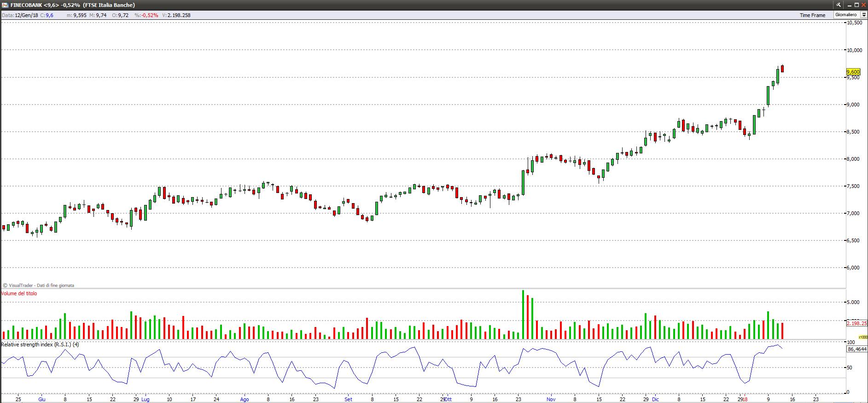This screenshot has width=868, height=403.
Task: Click the FINECOBANK window title text
Action: pyautogui.click(x=73, y=5)
